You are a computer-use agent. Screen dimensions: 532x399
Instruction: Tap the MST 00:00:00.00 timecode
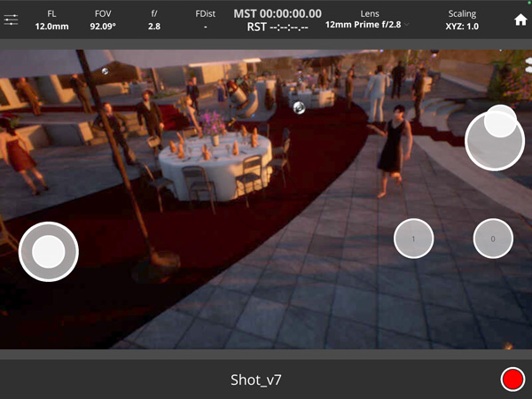coord(278,13)
